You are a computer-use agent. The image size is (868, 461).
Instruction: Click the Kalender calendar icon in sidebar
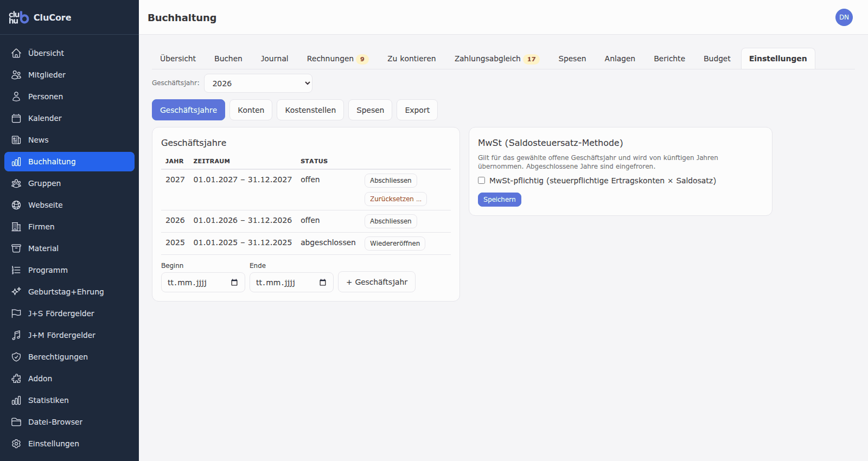(x=16, y=118)
